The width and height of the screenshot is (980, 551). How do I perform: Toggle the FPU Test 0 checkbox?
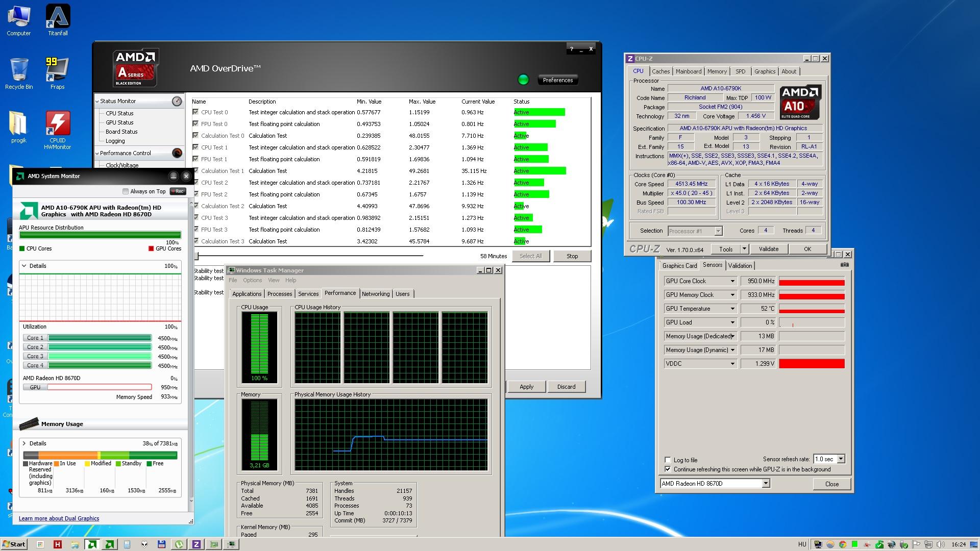(195, 123)
